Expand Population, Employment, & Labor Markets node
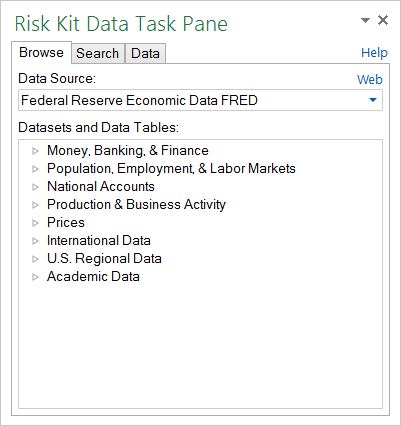The image size is (401, 426). tap(35, 169)
